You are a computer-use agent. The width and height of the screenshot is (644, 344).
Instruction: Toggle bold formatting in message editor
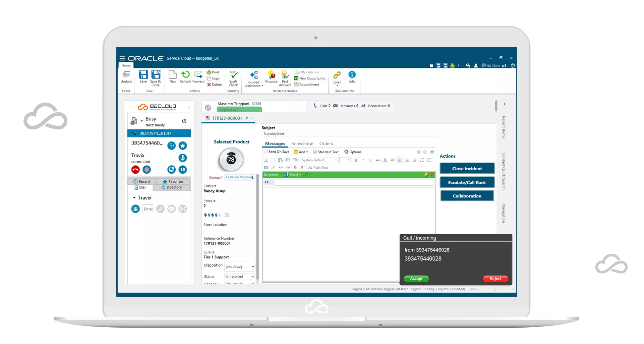point(356,160)
